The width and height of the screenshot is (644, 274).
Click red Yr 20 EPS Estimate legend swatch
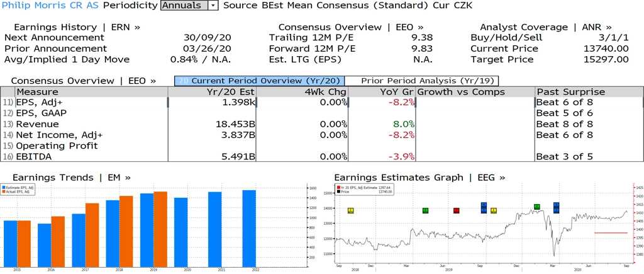[338, 188]
